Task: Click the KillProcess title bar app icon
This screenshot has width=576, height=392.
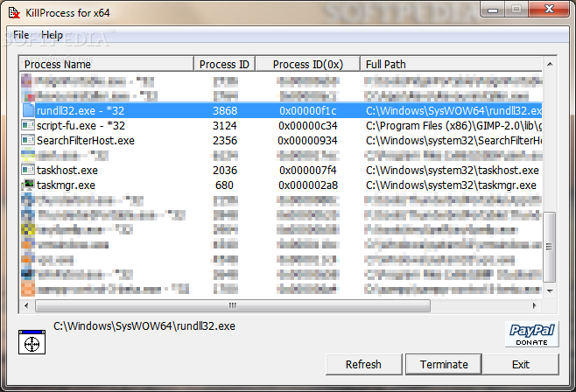Action: coord(14,13)
